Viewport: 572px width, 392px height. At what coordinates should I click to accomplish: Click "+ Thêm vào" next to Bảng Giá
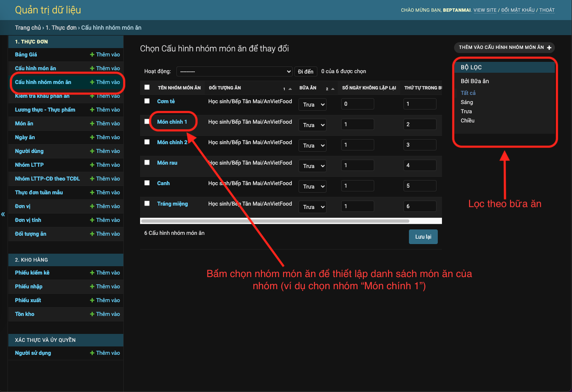tap(105, 54)
